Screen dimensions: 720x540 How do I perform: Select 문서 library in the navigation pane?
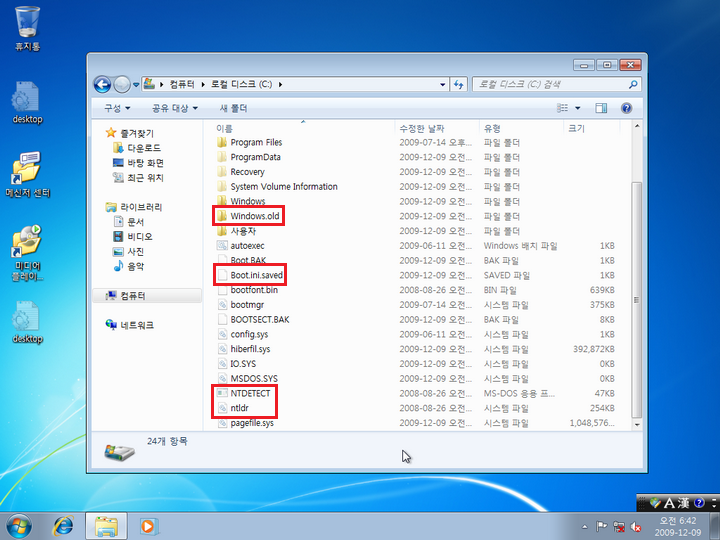pos(129,222)
